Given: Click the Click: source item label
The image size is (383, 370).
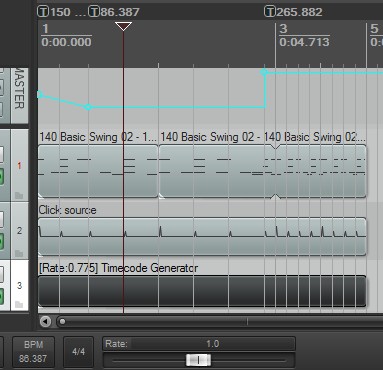Looking at the screenshot, I should [67, 210].
